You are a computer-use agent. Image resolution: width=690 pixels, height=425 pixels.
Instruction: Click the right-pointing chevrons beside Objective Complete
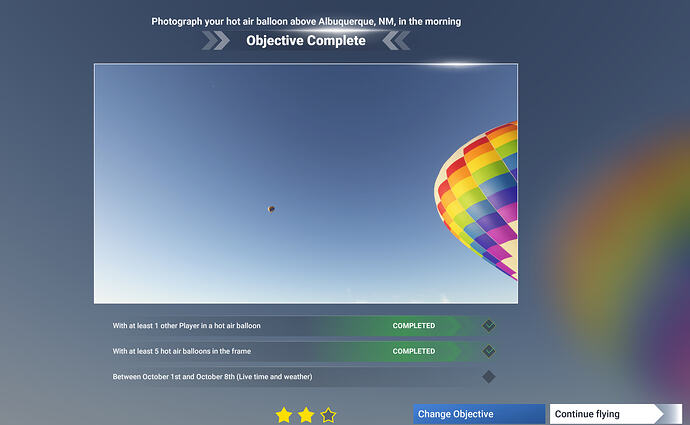tap(216, 40)
